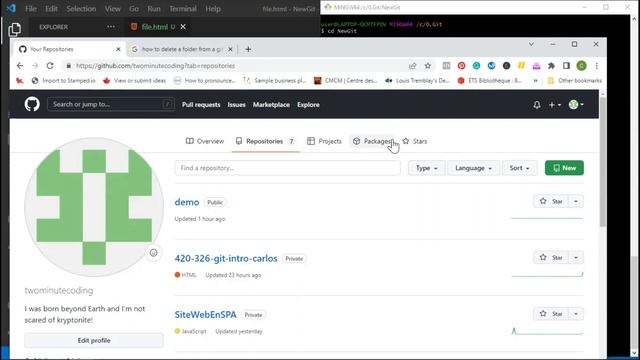Open the 'Import to Stamped.io' bookmark
This screenshot has width=640, height=360.
click(x=64, y=81)
